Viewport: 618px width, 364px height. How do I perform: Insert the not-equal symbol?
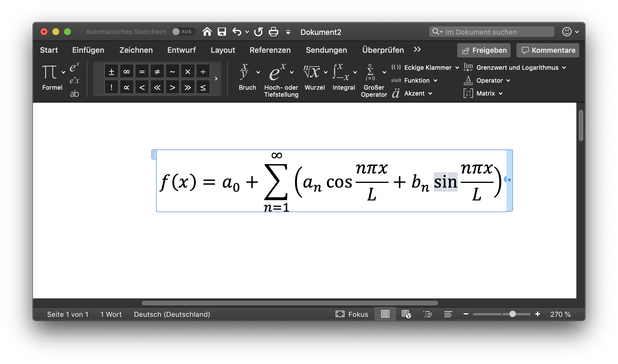click(x=157, y=72)
